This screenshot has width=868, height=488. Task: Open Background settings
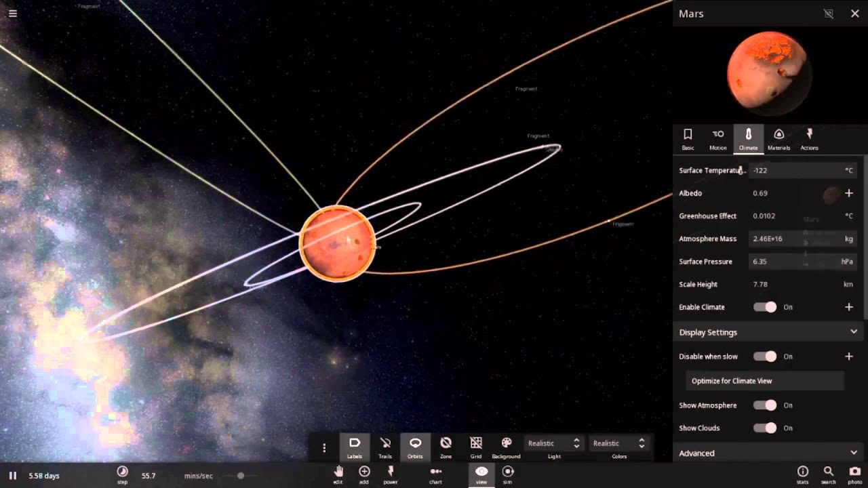tap(507, 447)
